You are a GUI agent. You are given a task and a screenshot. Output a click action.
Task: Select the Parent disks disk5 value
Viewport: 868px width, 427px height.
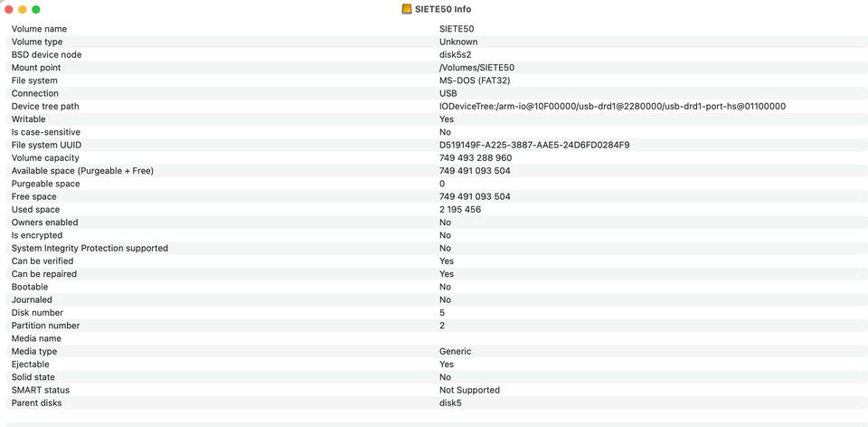pyautogui.click(x=450, y=403)
